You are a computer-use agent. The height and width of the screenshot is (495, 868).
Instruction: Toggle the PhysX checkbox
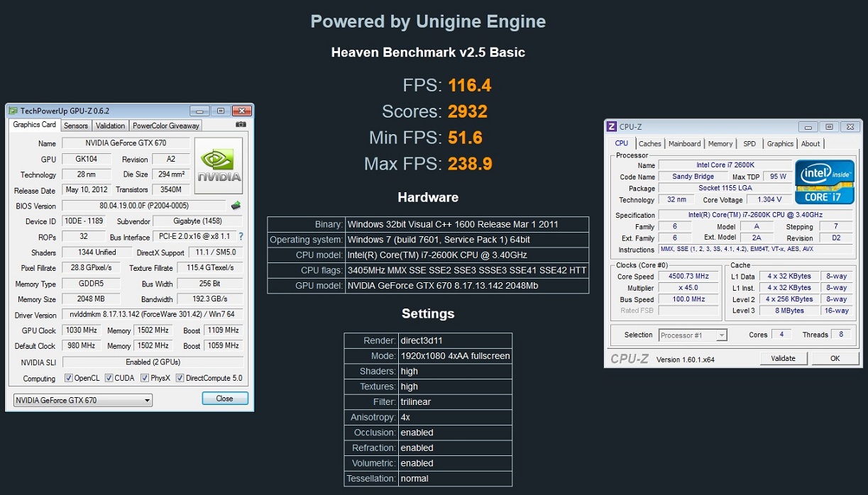[x=145, y=378]
